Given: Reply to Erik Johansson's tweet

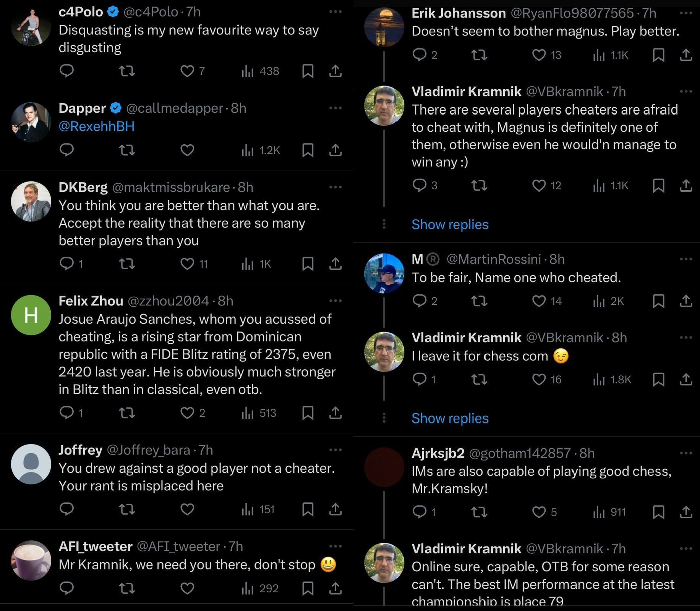Looking at the screenshot, I should (x=420, y=55).
